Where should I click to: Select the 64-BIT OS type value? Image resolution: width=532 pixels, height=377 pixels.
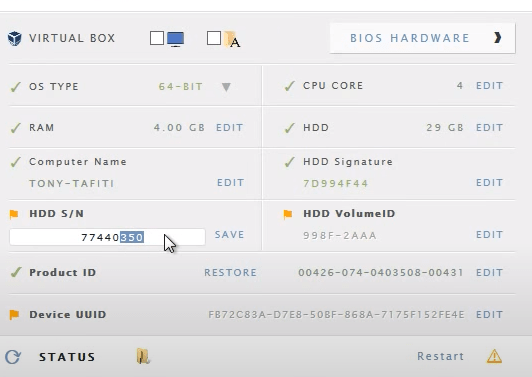180,87
